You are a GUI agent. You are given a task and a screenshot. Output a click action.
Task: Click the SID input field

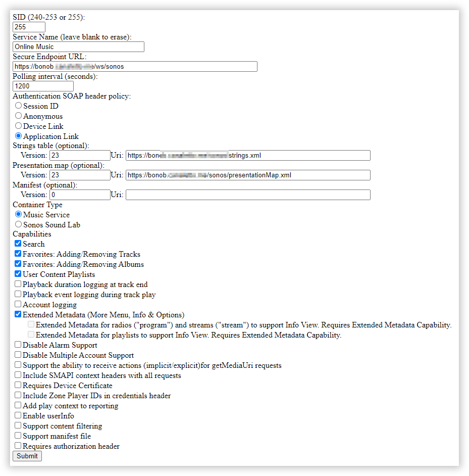(29, 27)
